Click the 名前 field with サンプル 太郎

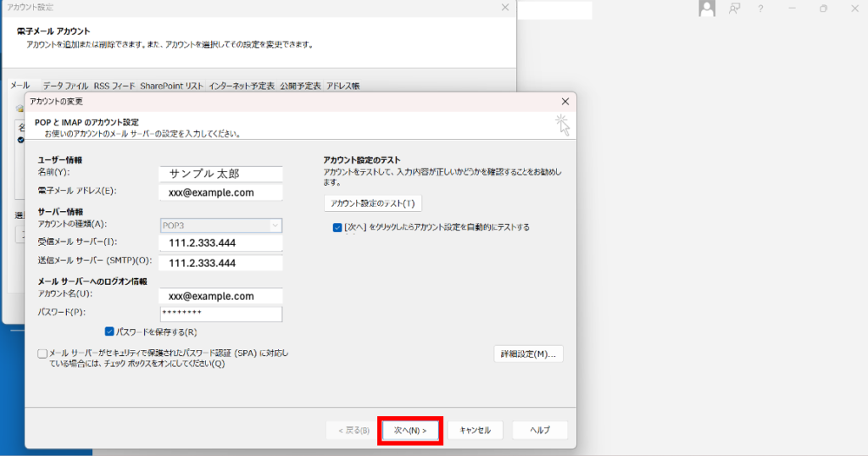(x=220, y=174)
